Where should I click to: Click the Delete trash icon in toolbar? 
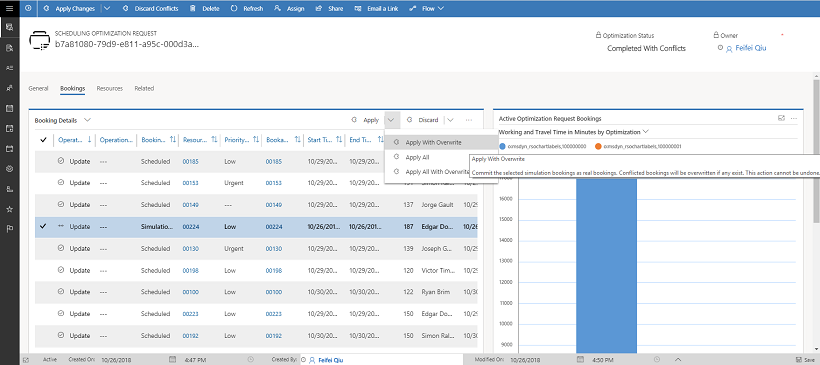(x=193, y=8)
